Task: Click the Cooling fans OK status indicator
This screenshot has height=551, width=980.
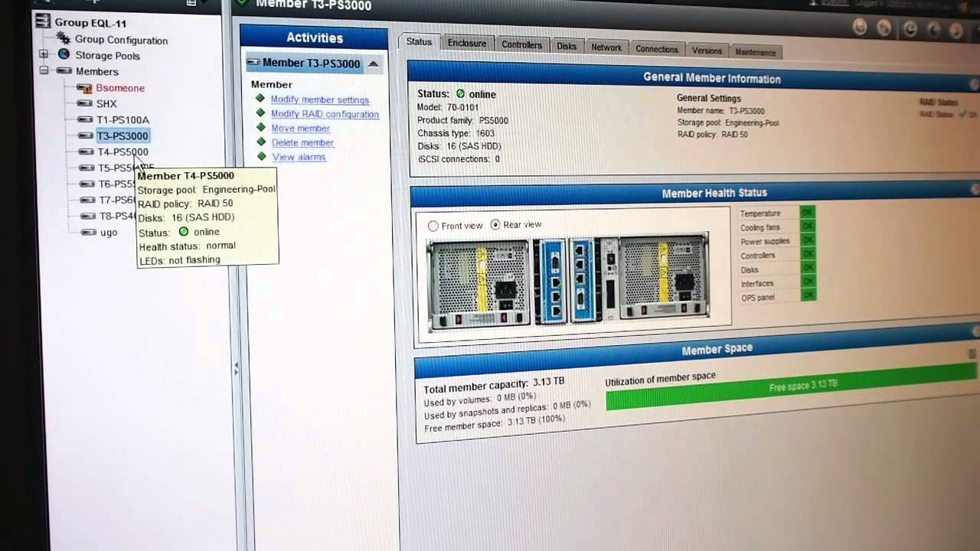Action: coord(807,227)
